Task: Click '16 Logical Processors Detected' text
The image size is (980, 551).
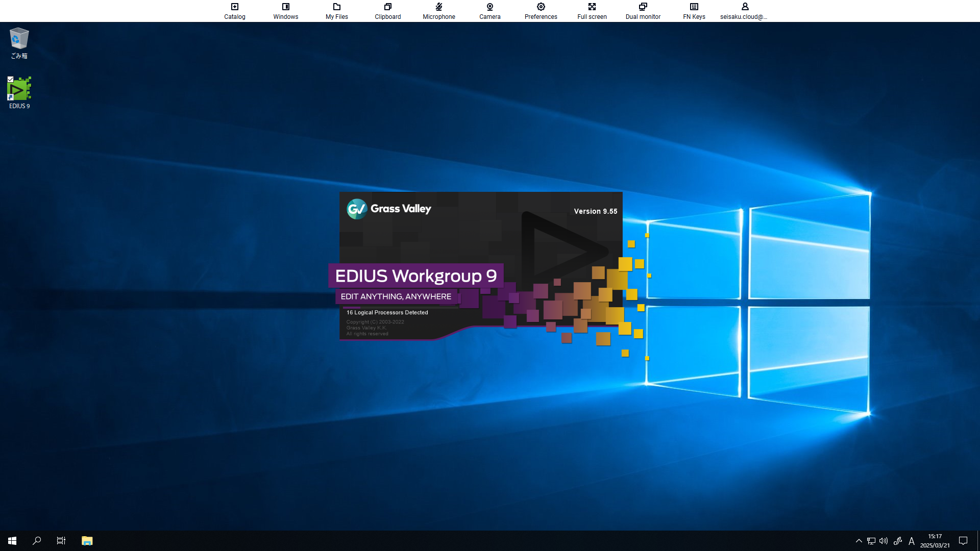Action: click(x=387, y=312)
